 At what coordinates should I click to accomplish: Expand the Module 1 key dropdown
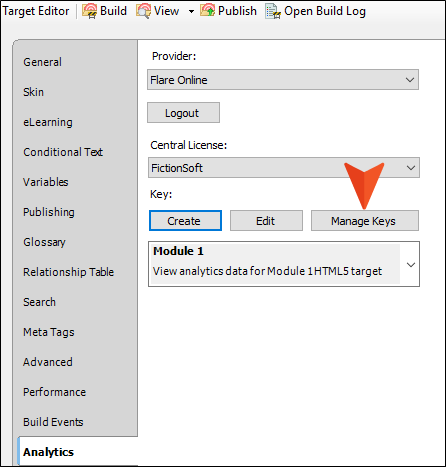[x=411, y=265]
